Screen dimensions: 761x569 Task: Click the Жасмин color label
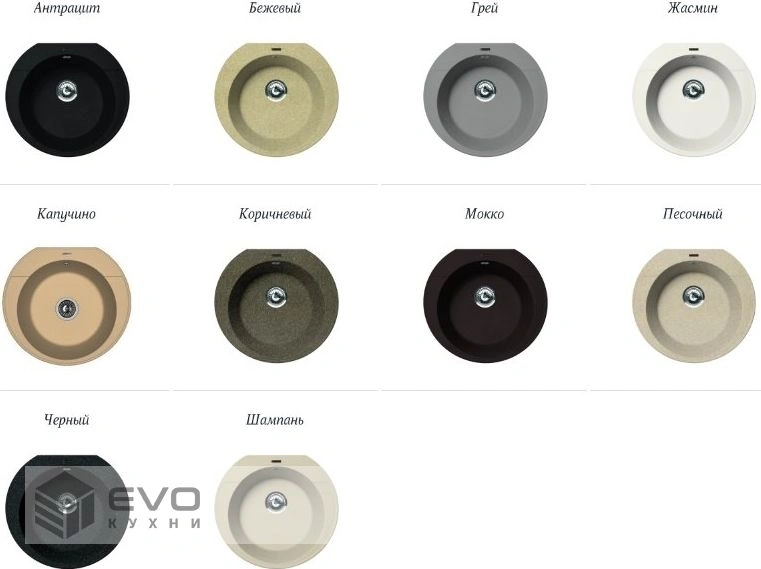[x=693, y=8]
